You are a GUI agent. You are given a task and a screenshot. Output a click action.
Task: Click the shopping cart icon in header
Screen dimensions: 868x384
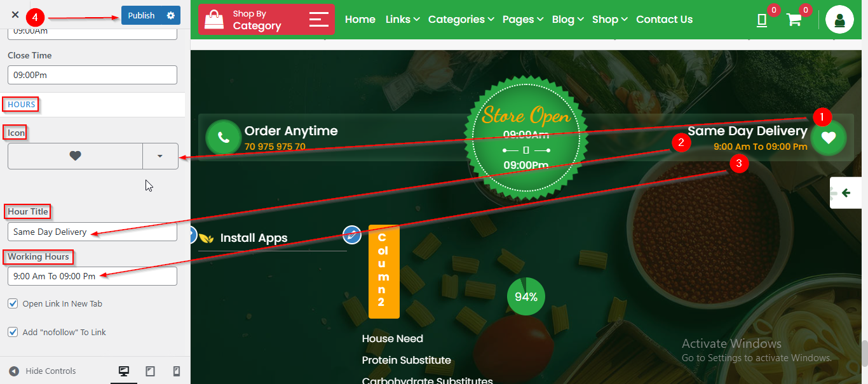pyautogui.click(x=794, y=19)
